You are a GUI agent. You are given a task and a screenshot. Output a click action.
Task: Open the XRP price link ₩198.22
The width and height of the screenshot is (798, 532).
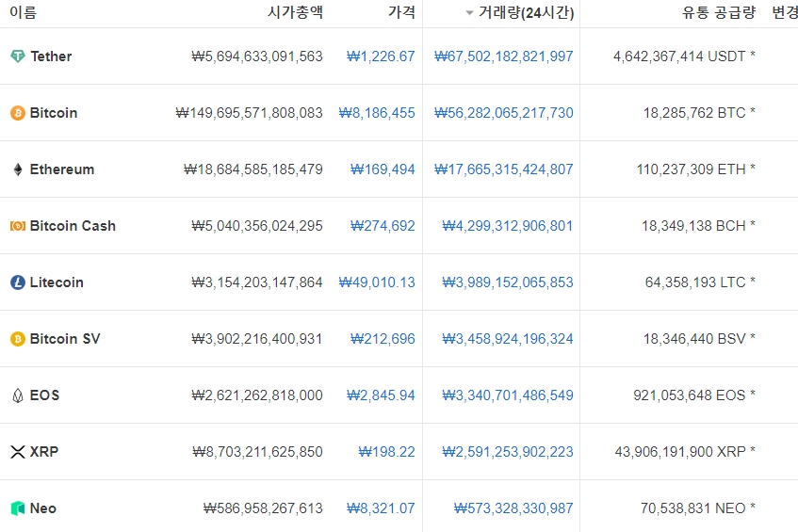[x=387, y=452]
